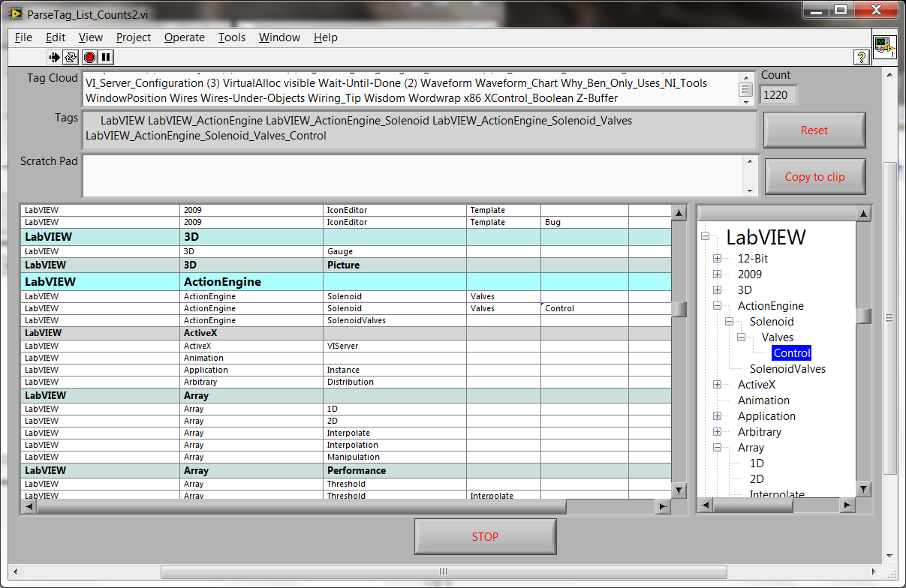Click the bold 'Picture' table cell
The height and width of the screenshot is (588, 906).
pyautogui.click(x=395, y=265)
